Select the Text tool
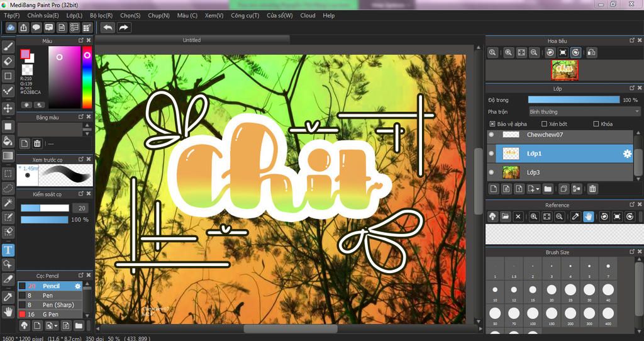This screenshot has height=341, width=644. click(x=8, y=250)
